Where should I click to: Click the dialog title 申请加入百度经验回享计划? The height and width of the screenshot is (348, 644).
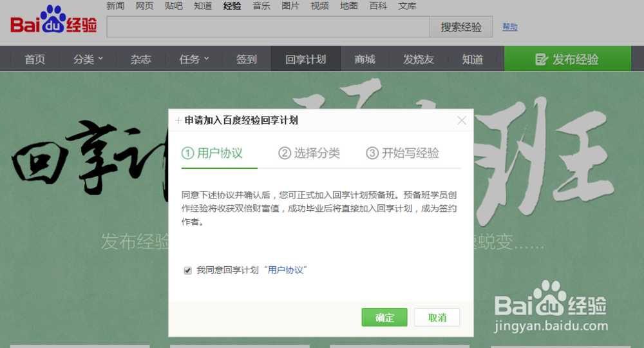coord(241,121)
